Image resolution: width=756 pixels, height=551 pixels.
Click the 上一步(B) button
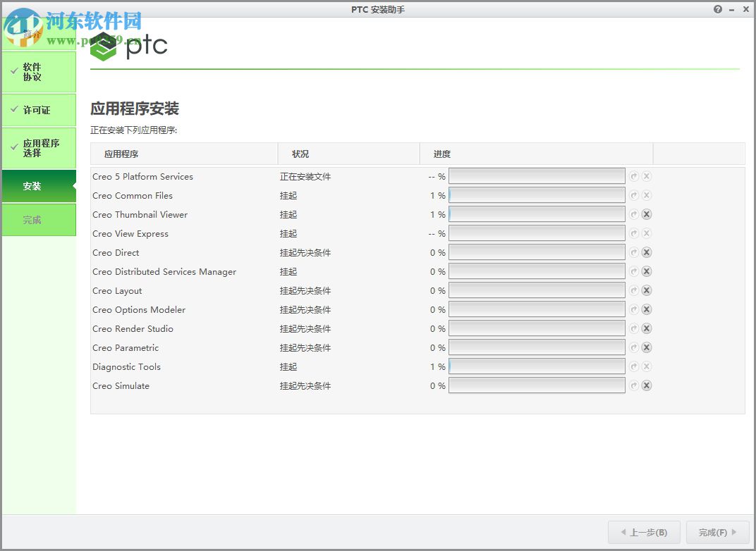(x=643, y=532)
